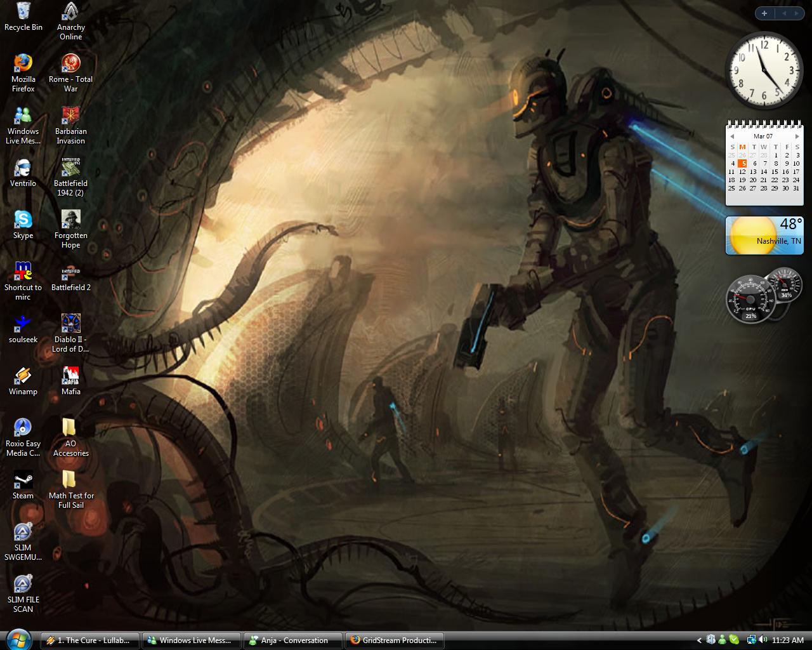Click the Nashville weather gadget
Viewport: 812px width, 650px height.
pos(764,235)
